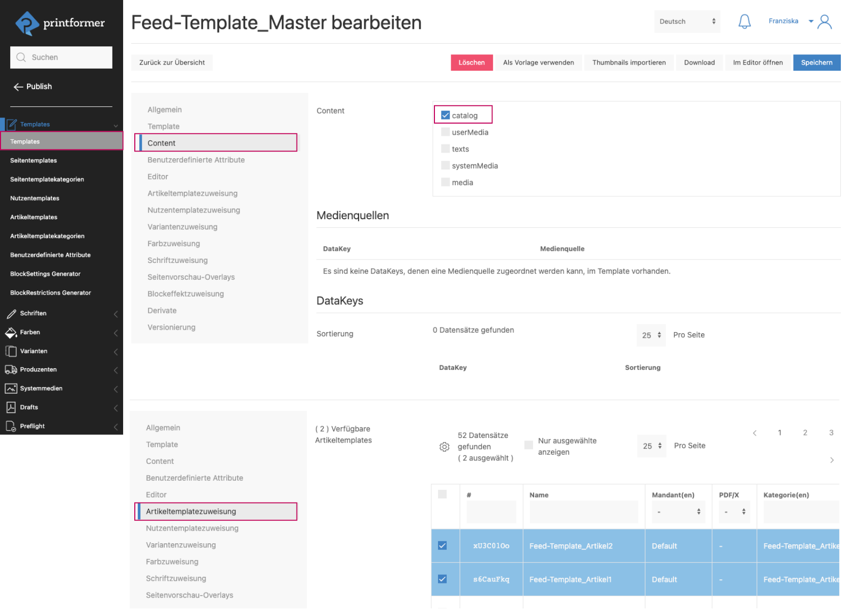Open Preflight section via document icon
Viewport: 848px width, 616px height.
click(x=11, y=426)
